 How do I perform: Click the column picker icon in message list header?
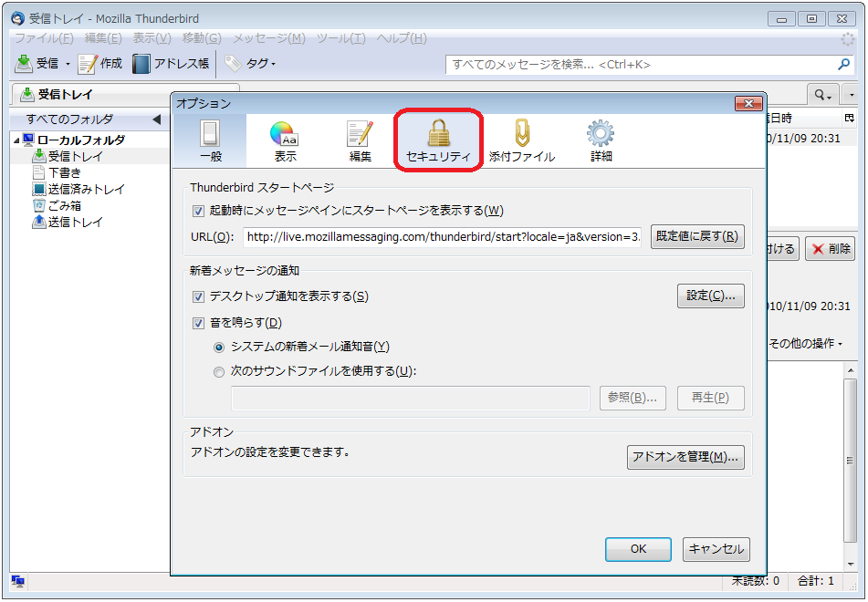(849, 118)
